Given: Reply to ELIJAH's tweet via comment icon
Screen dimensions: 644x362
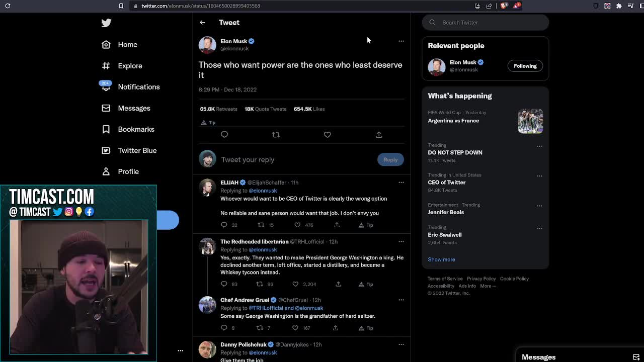Looking at the screenshot, I should point(224,225).
